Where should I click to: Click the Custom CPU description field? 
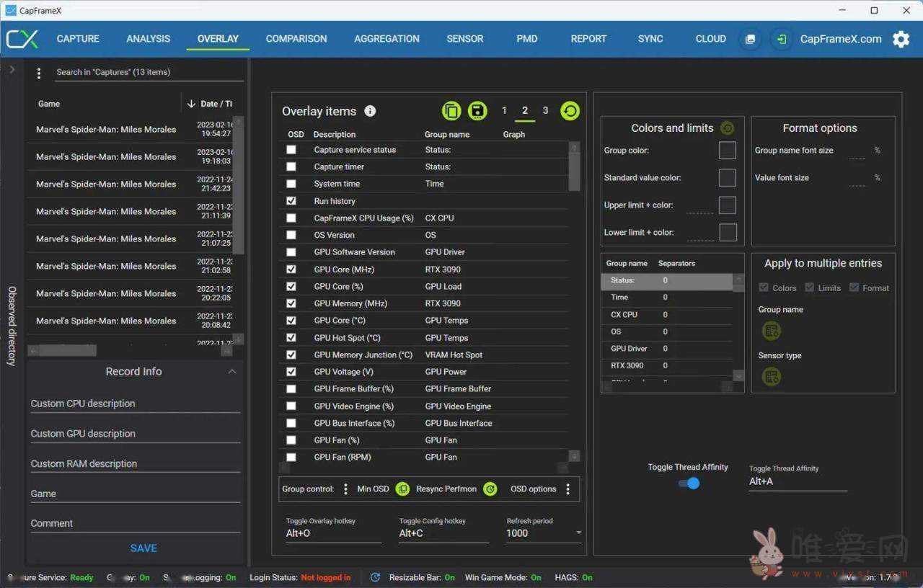pos(135,404)
